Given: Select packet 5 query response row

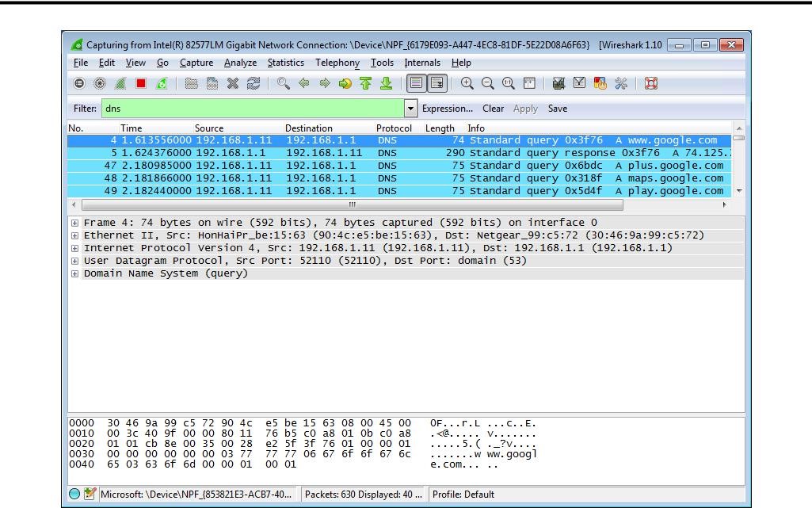Looking at the screenshot, I should coord(399,153).
